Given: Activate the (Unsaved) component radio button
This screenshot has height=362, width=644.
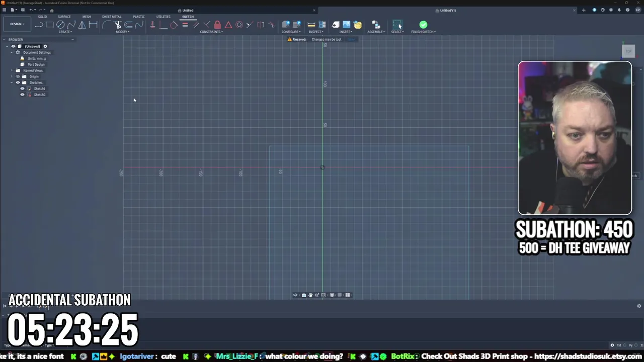Looking at the screenshot, I should 45,46.
